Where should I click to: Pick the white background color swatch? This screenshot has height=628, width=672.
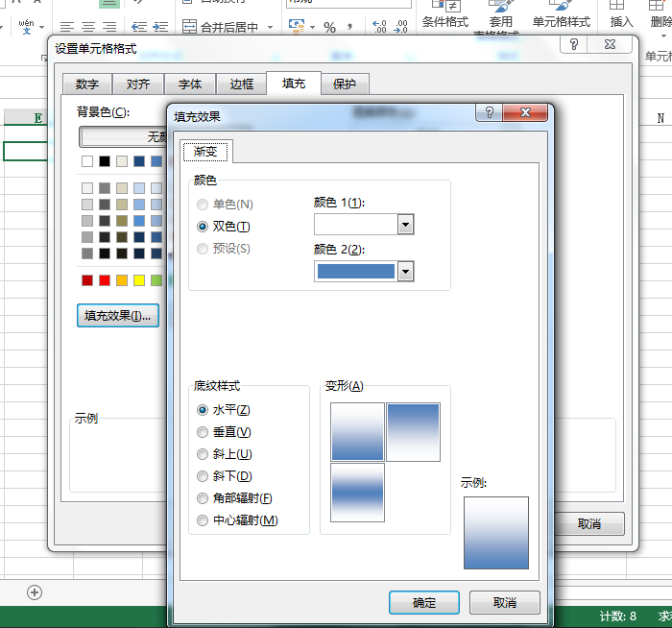(x=87, y=161)
